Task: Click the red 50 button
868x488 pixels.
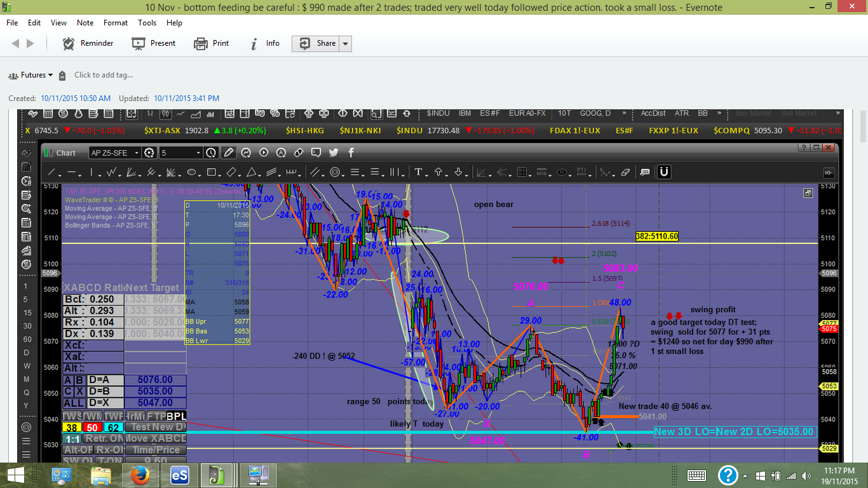Action: click(x=93, y=427)
